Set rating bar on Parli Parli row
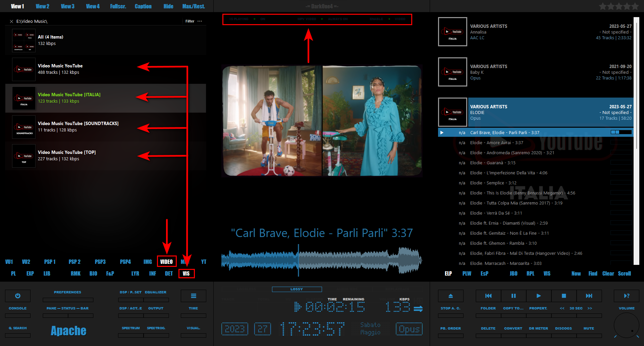This screenshot has height=346, width=644. (621, 132)
